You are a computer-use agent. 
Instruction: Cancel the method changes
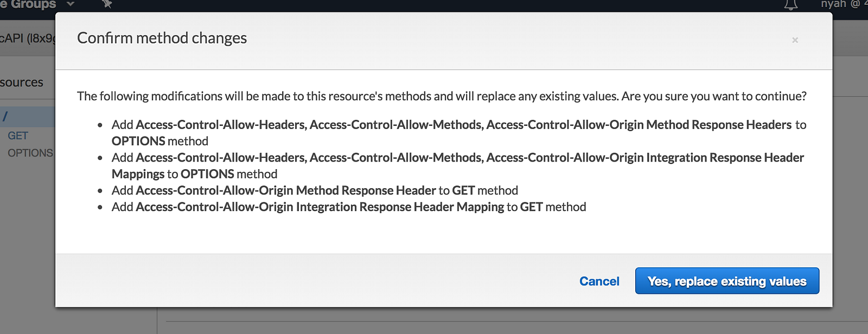[x=599, y=281]
